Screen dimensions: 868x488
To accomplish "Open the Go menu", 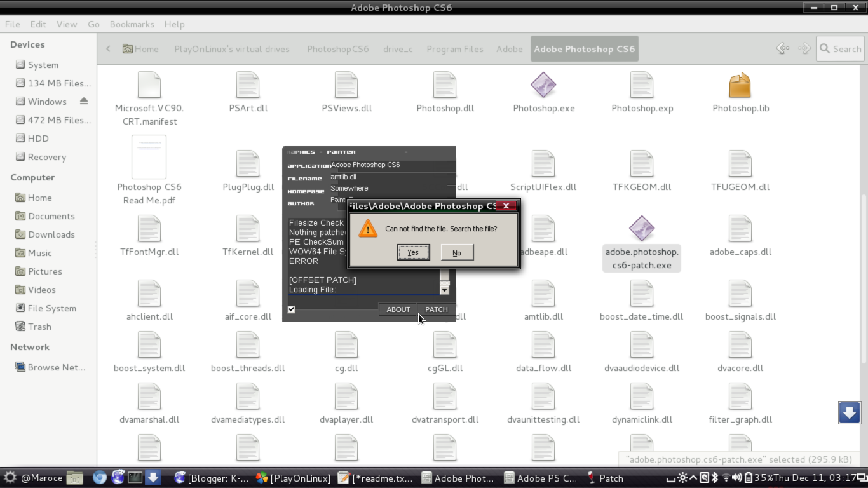I will (94, 24).
